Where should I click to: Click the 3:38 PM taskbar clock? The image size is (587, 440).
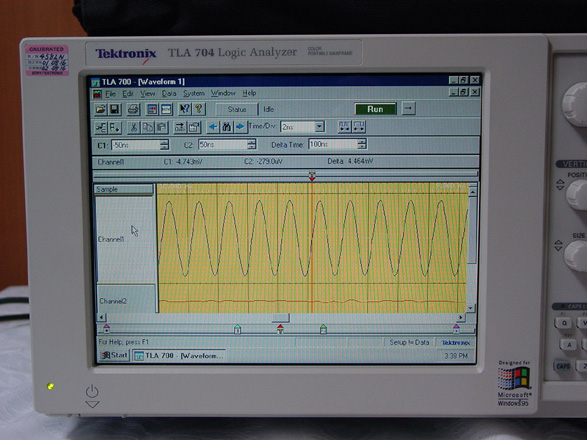pyautogui.click(x=456, y=356)
